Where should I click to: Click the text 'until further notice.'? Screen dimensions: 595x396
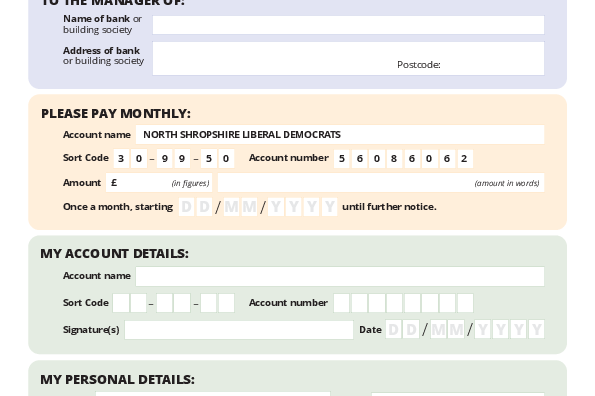pos(389,207)
